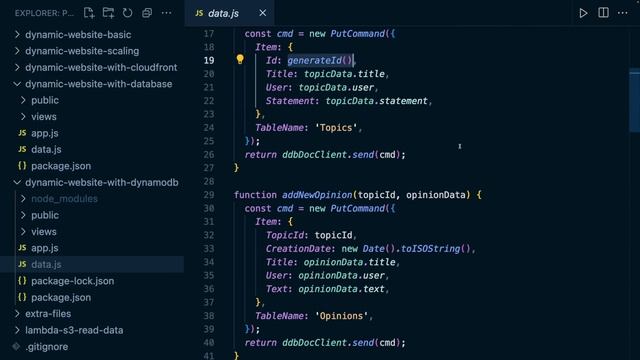Open data.js in dynamic-website-with-database
The height and width of the screenshot is (360, 640).
point(46,149)
